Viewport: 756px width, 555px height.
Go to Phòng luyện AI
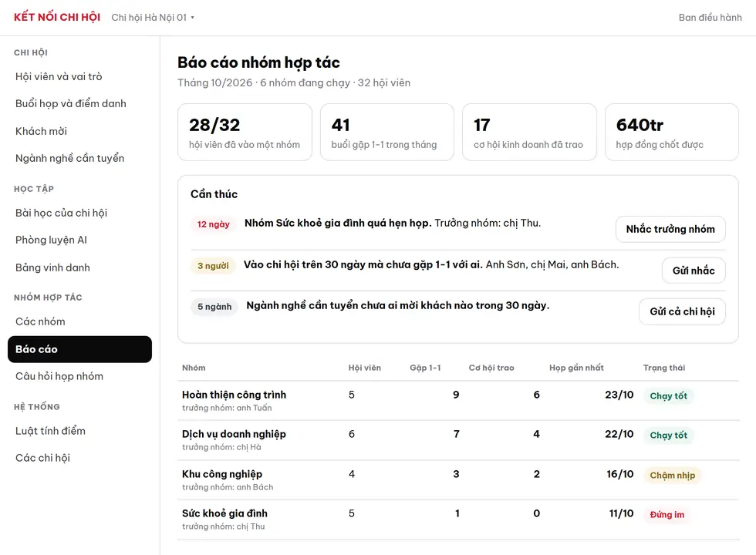point(79,240)
